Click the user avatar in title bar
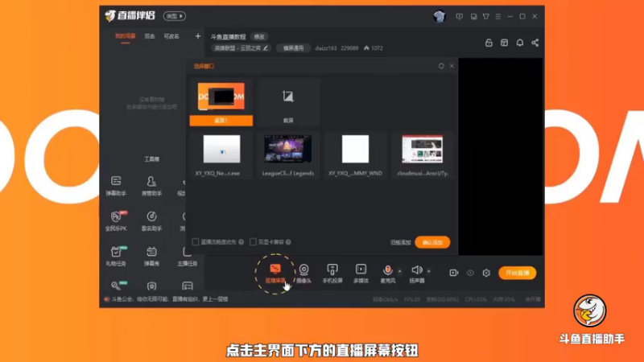 pos(440,16)
